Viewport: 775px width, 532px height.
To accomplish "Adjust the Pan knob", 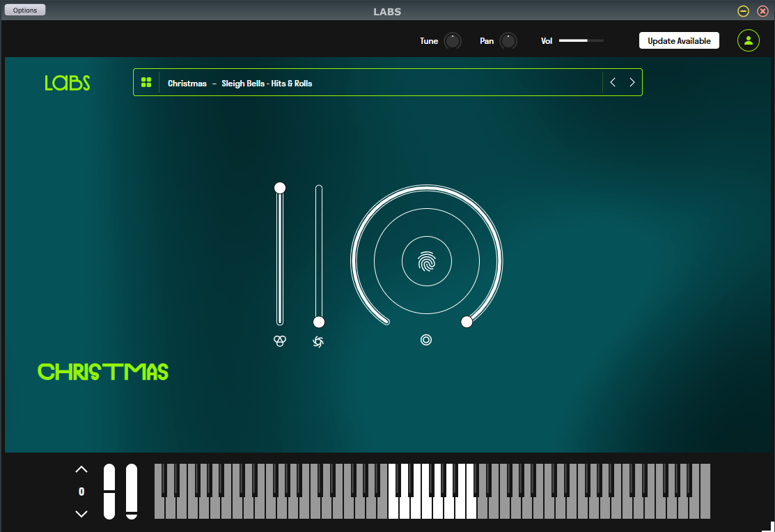I will (508, 41).
